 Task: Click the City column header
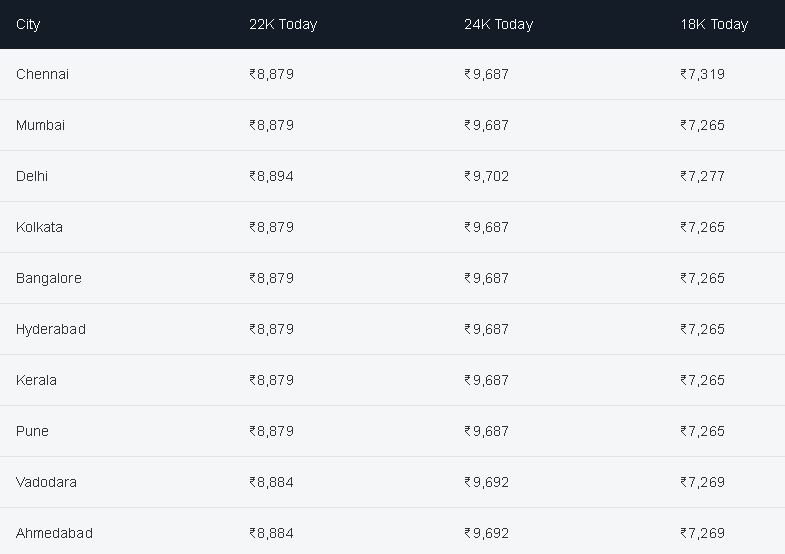click(x=28, y=25)
